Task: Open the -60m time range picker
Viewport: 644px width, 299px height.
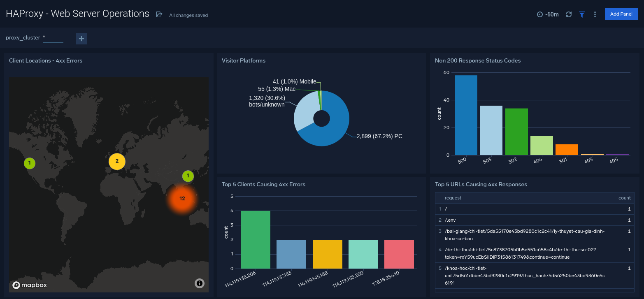Action: pyautogui.click(x=548, y=14)
